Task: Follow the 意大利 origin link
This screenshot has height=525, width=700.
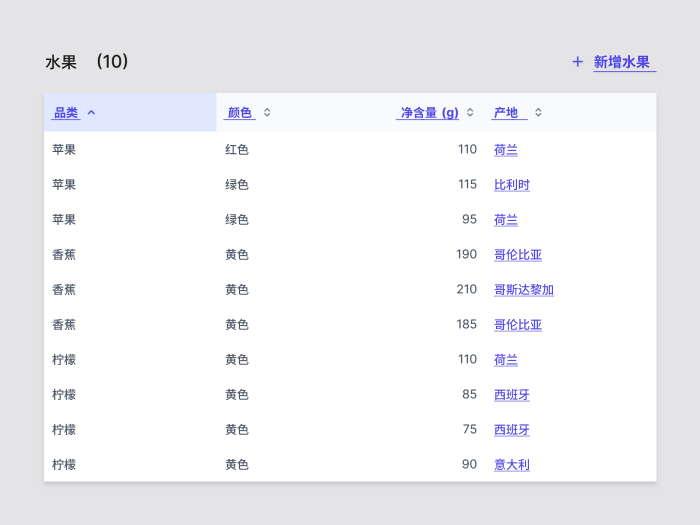Action: point(512,465)
